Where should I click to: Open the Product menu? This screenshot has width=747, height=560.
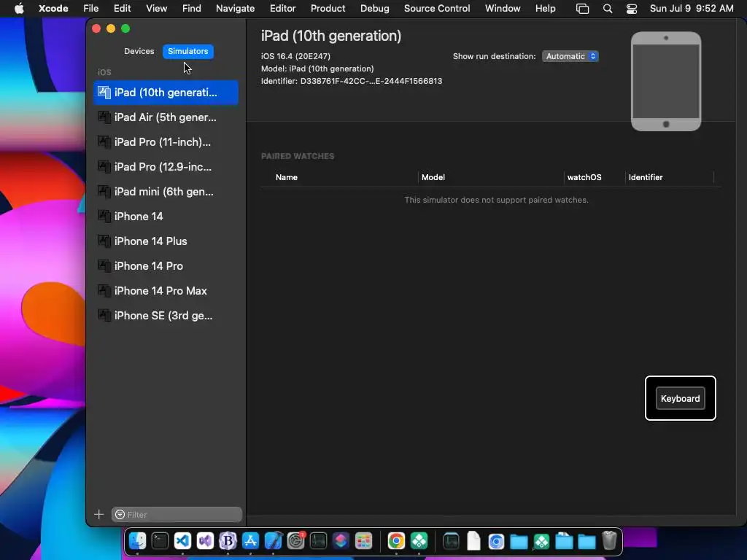[328, 9]
